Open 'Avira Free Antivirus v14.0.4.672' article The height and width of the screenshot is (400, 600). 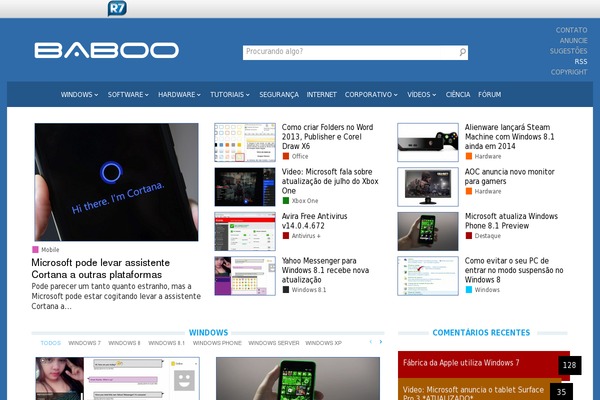315,221
